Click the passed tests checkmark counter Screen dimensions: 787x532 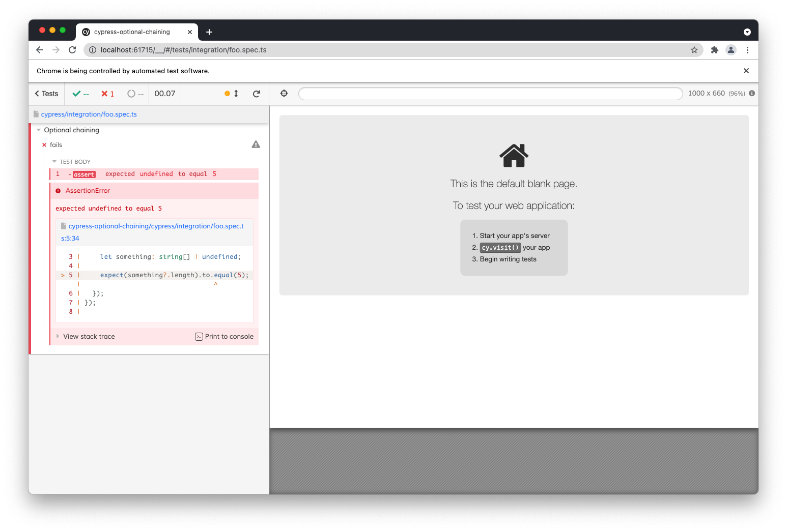coord(81,94)
